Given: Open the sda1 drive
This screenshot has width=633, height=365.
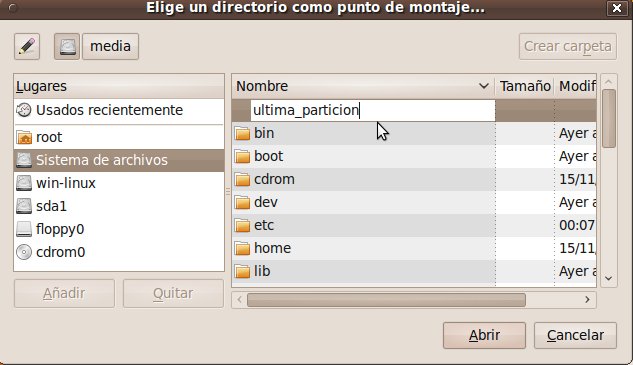Looking at the screenshot, I should pyautogui.click(x=119, y=206).
